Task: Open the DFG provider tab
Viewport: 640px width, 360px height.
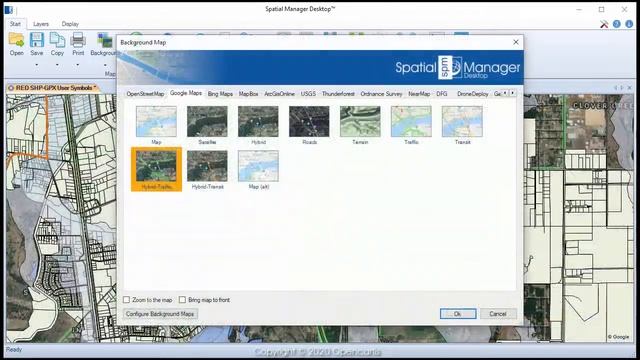Action: click(442, 94)
